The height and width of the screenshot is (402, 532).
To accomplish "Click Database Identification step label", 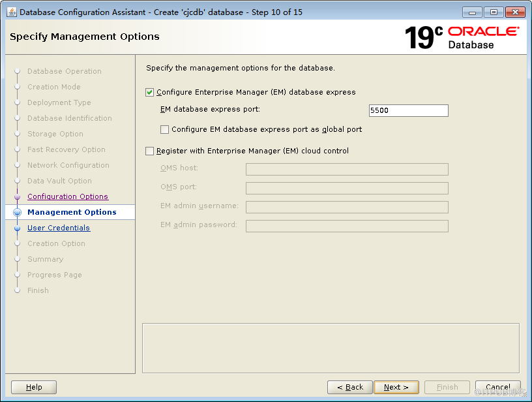I will click(70, 118).
